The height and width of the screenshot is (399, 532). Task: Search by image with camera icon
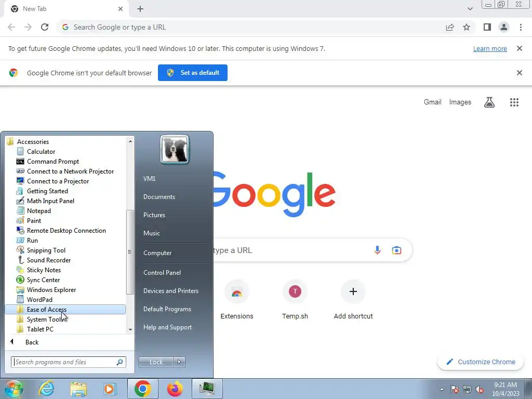coord(396,250)
